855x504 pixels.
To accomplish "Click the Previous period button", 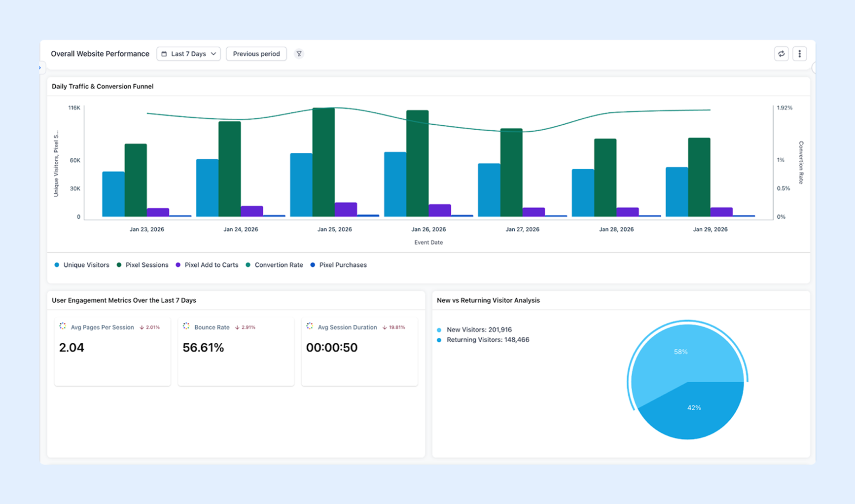I will [256, 54].
